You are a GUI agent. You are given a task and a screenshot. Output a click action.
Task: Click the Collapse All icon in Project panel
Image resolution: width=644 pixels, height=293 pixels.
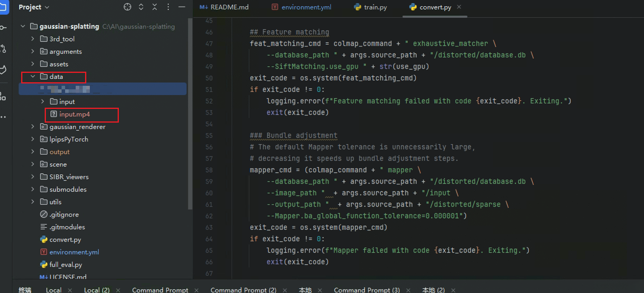pos(155,7)
